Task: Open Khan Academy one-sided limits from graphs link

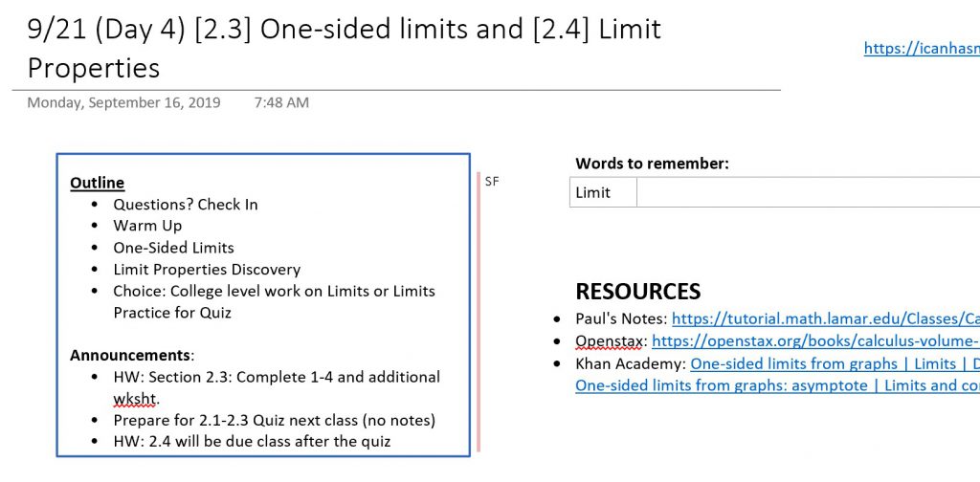Action: click(835, 363)
